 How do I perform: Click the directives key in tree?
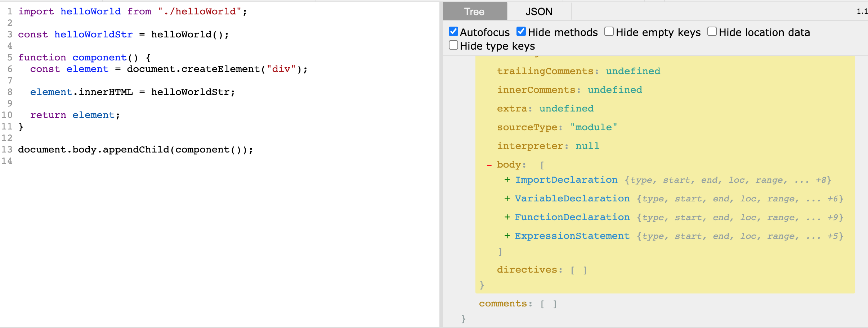click(x=527, y=270)
